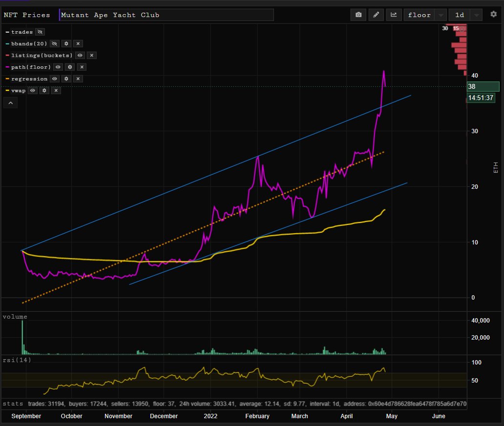This screenshot has width=504, height=426.
Task: Click the NFT Prices title
Action: (27, 15)
